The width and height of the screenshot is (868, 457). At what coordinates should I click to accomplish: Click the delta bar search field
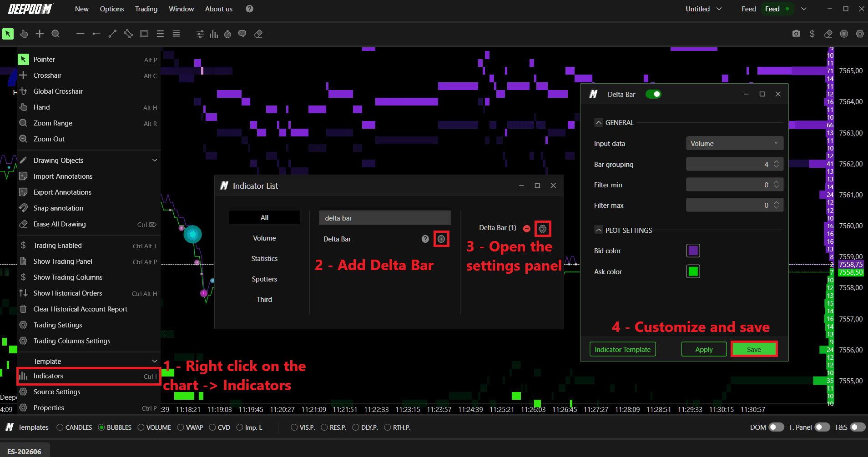point(385,218)
